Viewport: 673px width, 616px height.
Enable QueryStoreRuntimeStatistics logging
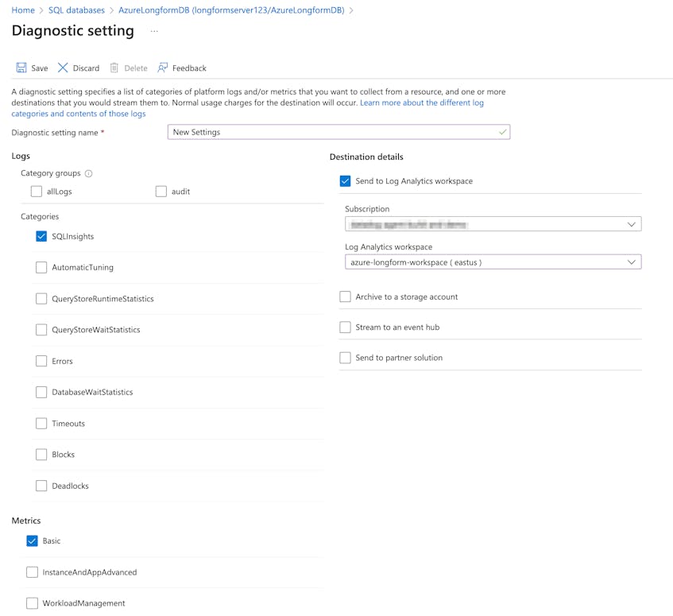click(x=41, y=298)
